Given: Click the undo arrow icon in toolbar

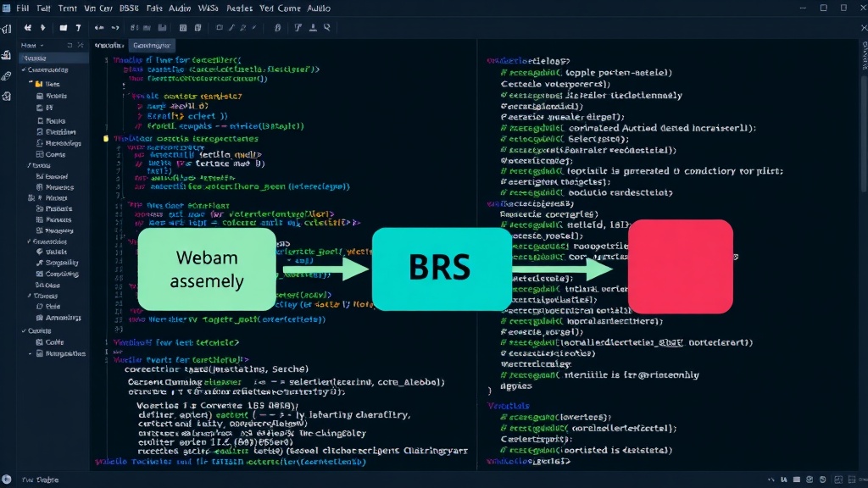Looking at the screenshot, I should click(99, 28).
